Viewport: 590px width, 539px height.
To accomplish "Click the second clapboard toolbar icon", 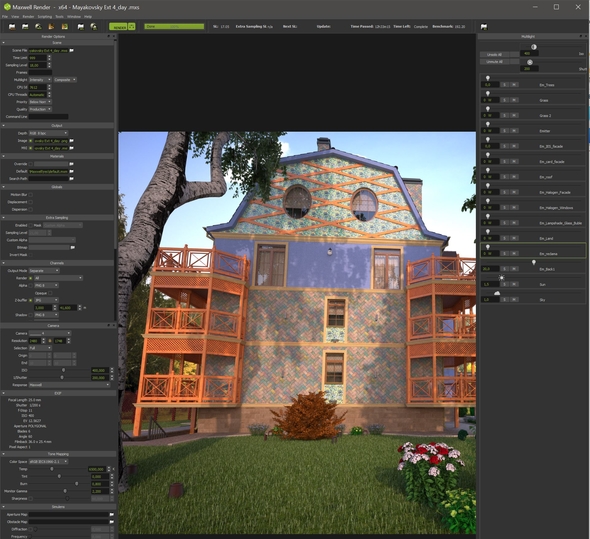I will tap(25, 27).
